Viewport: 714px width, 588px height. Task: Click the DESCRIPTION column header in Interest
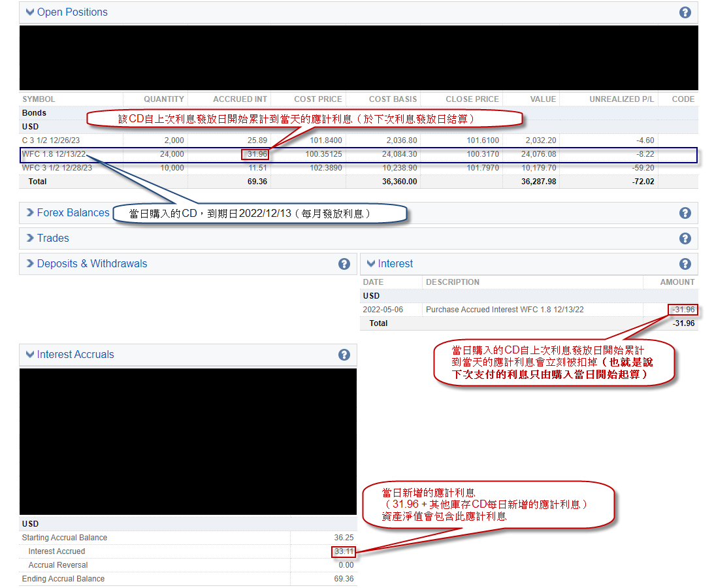[x=453, y=282]
